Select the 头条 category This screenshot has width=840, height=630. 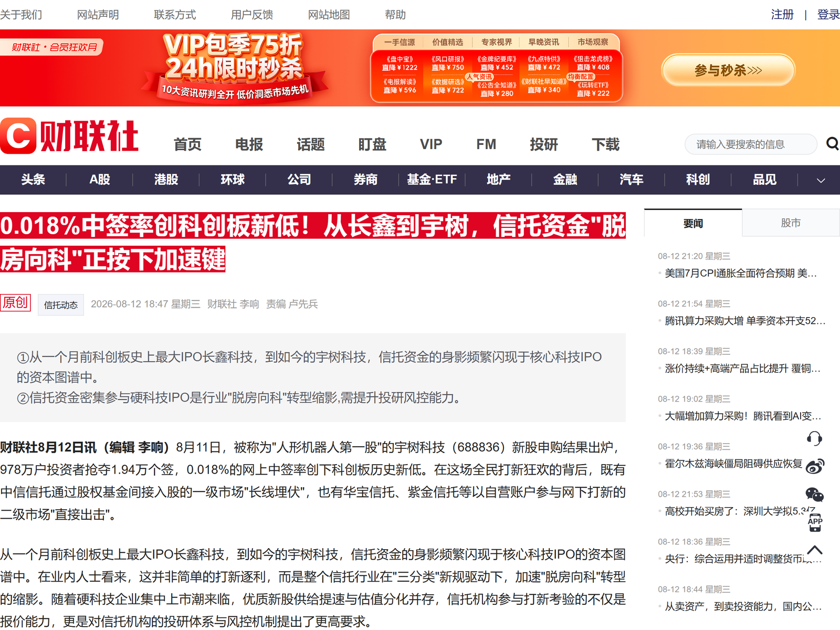(33, 180)
